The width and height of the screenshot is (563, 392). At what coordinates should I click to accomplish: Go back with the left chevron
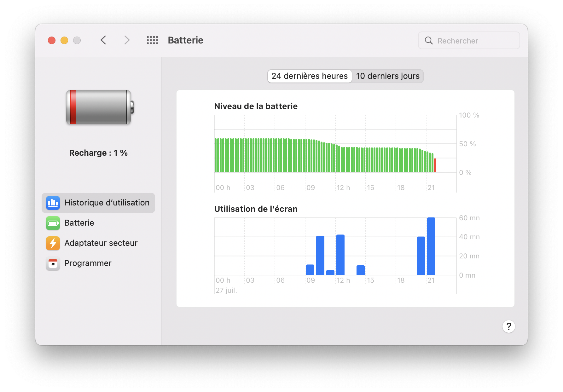click(103, 40)
